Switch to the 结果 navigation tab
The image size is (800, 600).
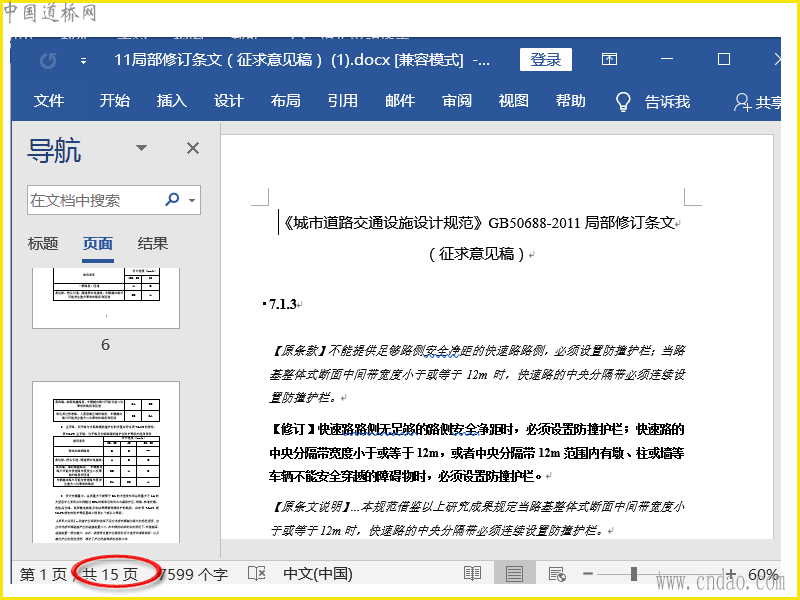tap(153, 244)
